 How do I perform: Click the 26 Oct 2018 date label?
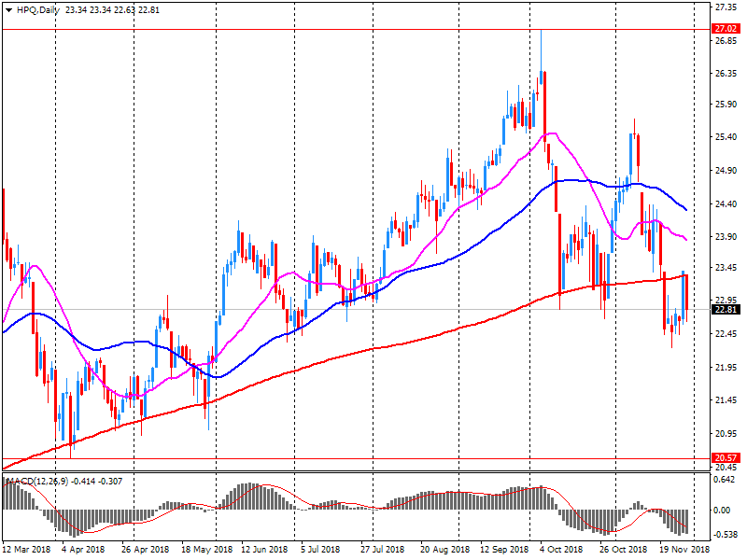(x=623, y=550)
